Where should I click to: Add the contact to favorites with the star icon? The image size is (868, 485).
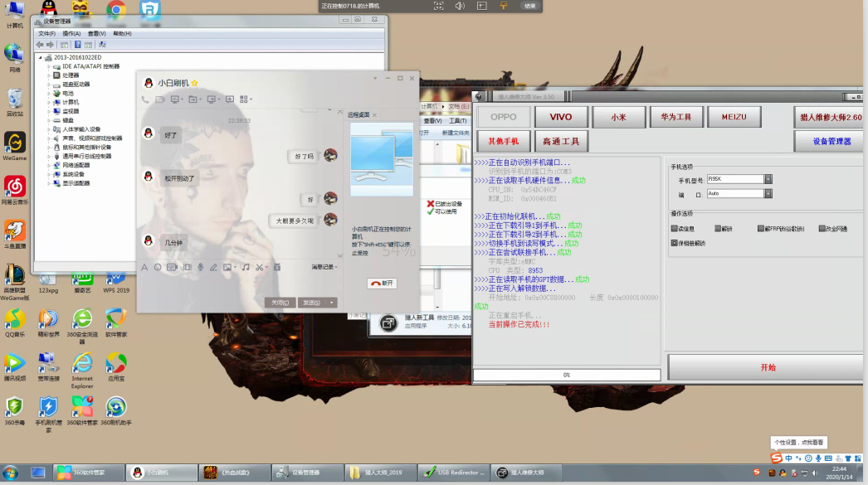point(195,83)
